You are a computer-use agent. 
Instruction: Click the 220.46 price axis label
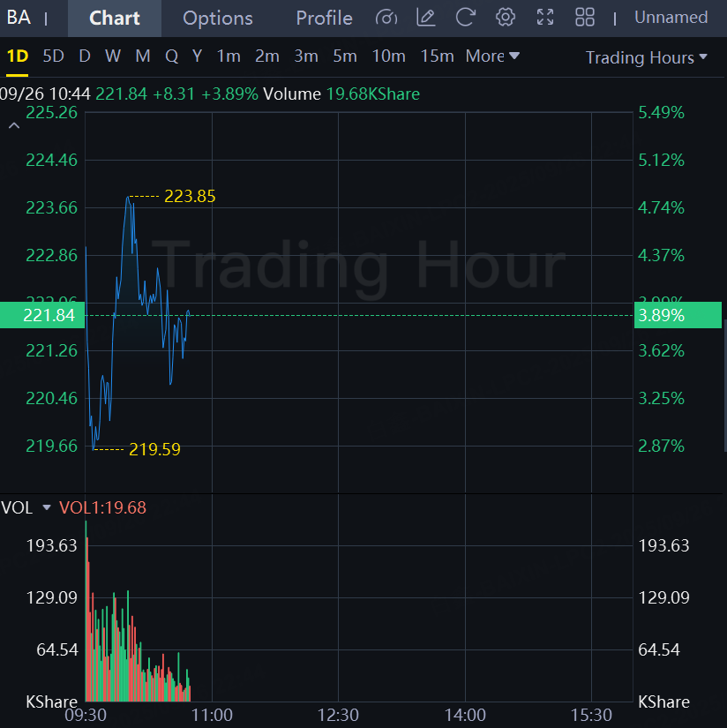(51, 398)
